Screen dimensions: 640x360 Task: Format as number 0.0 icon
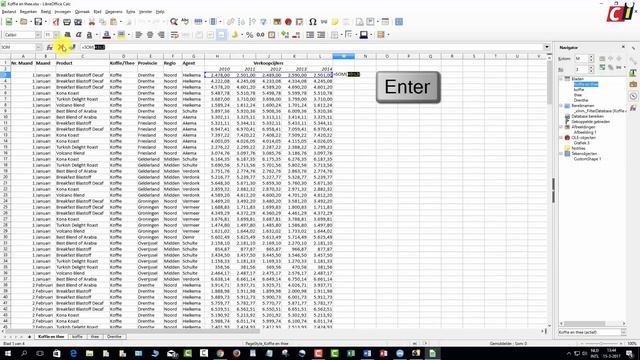coord(260,35)
